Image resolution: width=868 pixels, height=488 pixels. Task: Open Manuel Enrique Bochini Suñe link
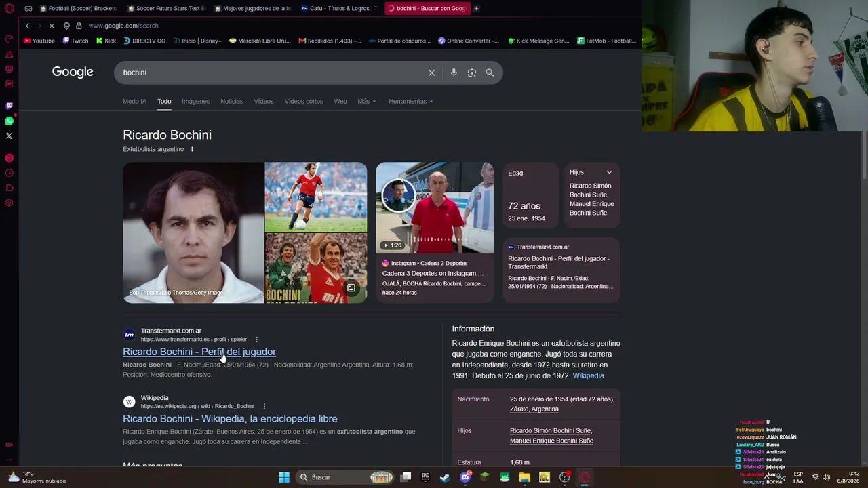point(551,441)
